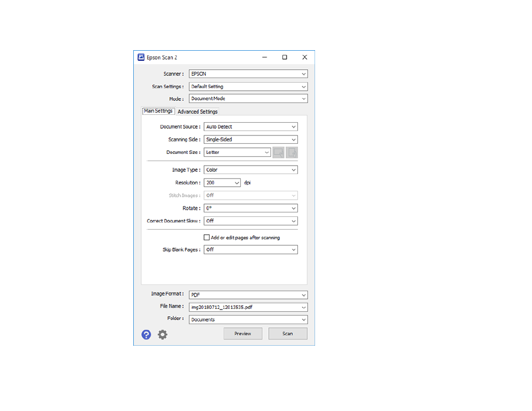Expand the Document Size dropdown
Screen dimensions: 532x411
pos(237,152)
